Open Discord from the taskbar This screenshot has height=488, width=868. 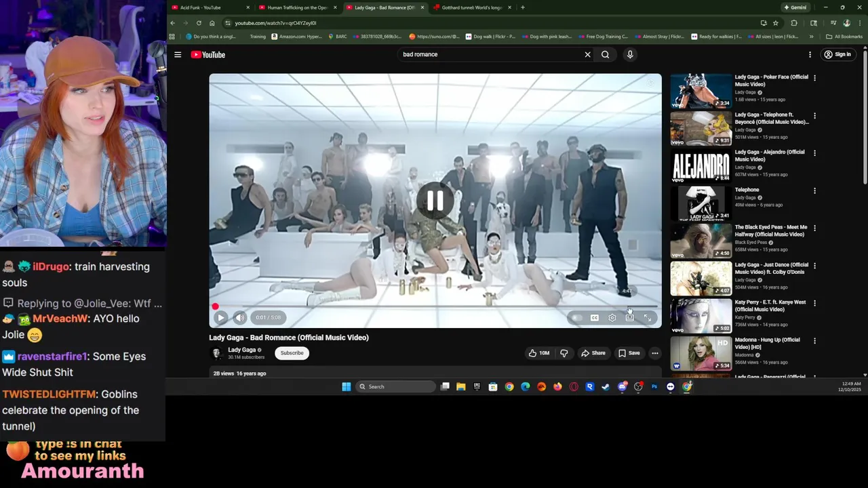(622, 386)
